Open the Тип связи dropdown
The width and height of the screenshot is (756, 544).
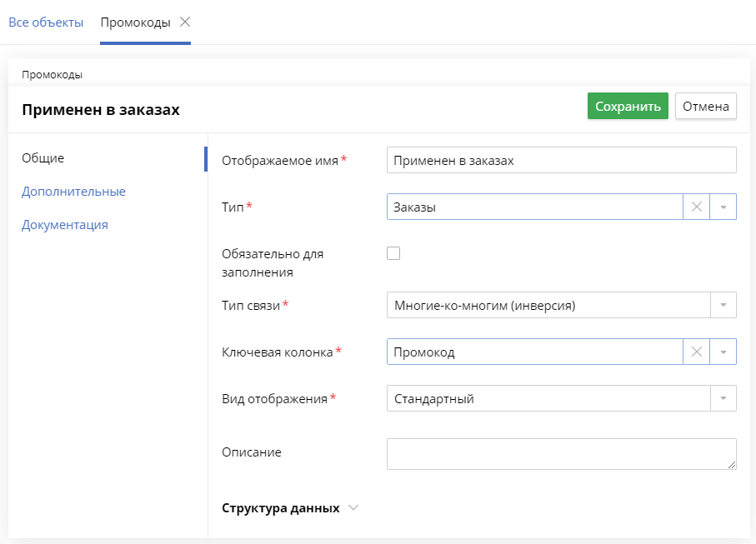(x=724, y=304)
